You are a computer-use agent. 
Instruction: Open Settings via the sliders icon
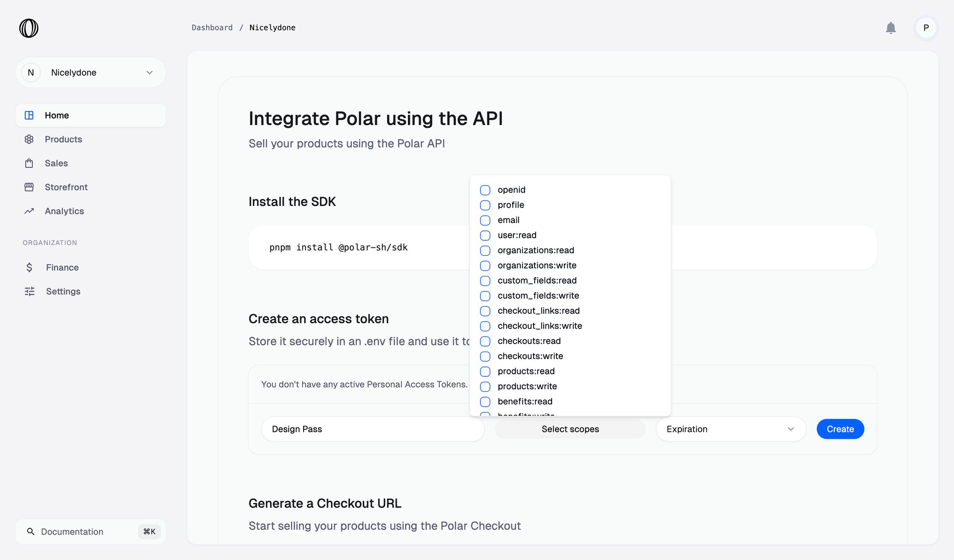click(x=29, y=291)
